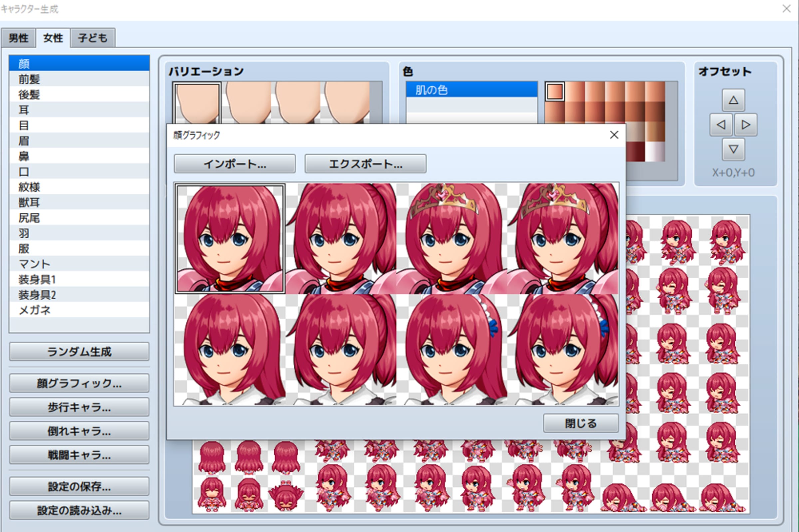This screenshot has width=799, height=532.
Task: Click the offset down arrow button
Action: point(733,149)
